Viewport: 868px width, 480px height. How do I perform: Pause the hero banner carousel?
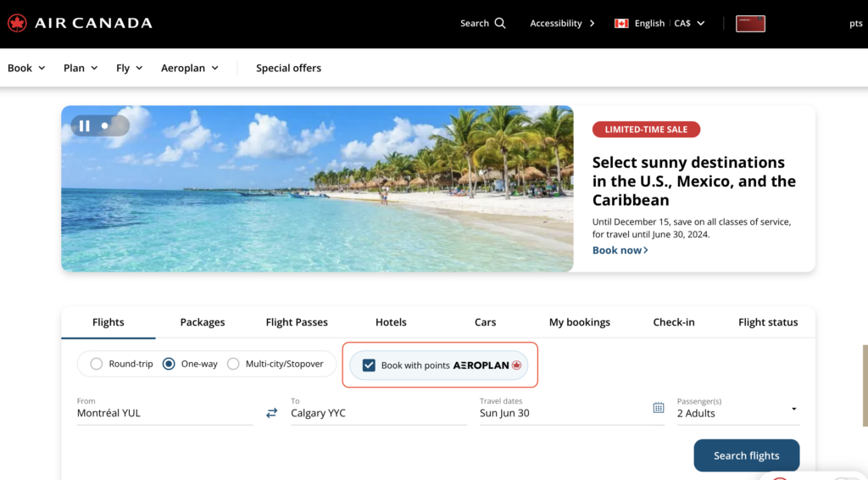tap(85, 126)
